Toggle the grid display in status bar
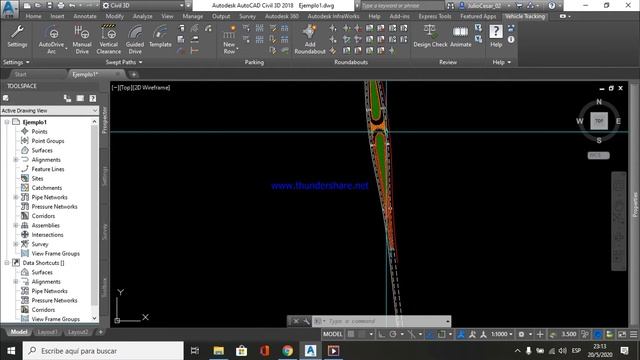This screenshot has height=360, width=640. pyautogui.click(x=351, y=334)
